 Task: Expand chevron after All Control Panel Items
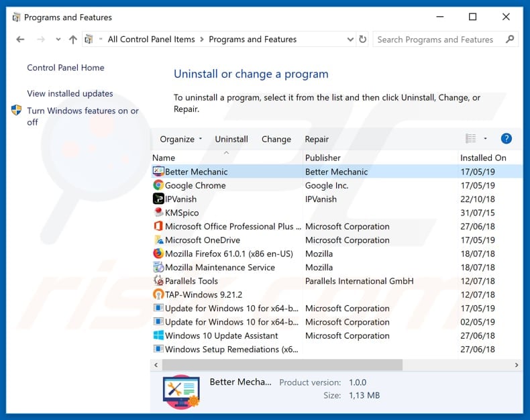(x=202, y=39)
